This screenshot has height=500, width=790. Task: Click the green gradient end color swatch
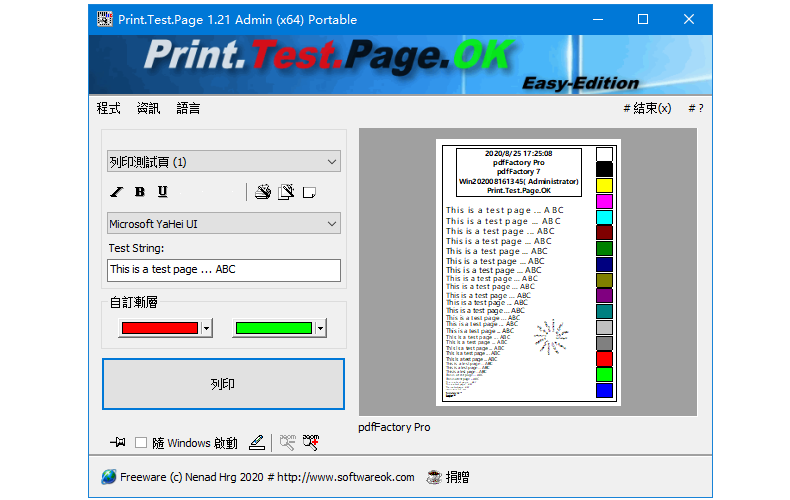pos(274,328)
